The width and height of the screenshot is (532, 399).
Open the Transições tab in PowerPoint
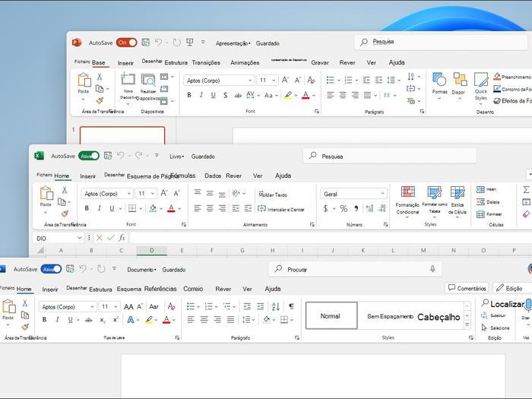(x=206, y=62)
